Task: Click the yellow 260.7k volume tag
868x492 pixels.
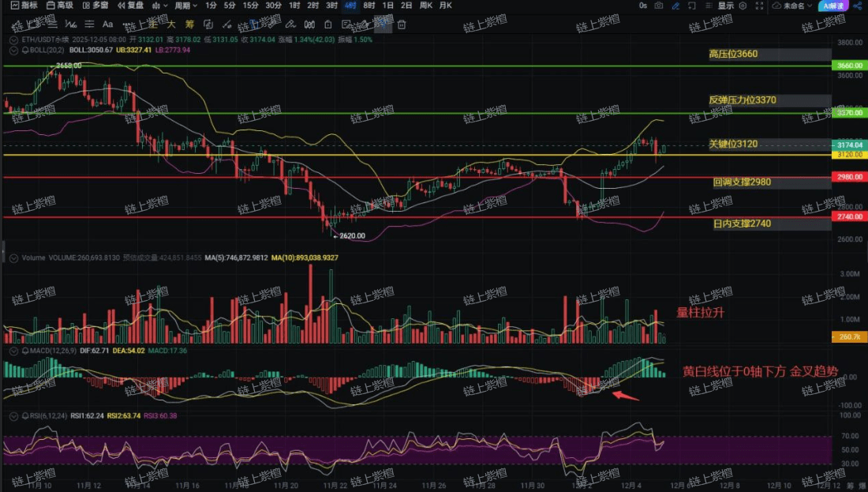Action: (x=849, y=336)
